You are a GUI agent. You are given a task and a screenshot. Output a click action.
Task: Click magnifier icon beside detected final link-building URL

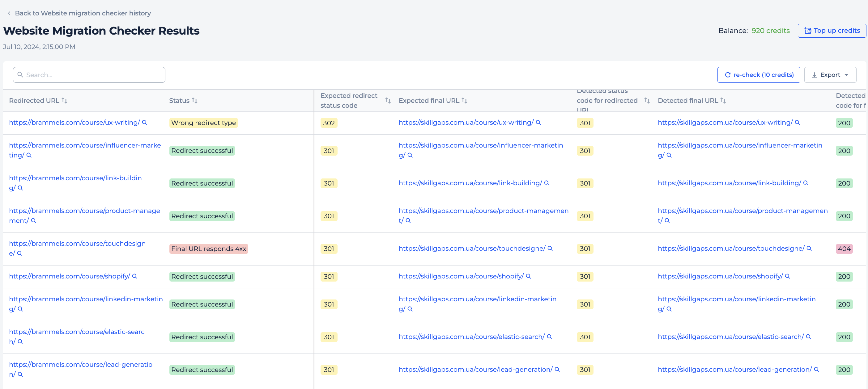pos(806,183)
